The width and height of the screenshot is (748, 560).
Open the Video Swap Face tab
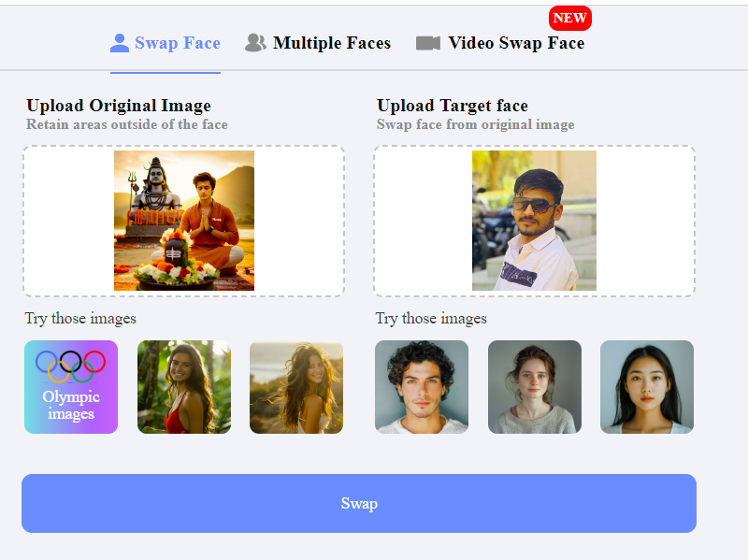(x=515, y=43)
